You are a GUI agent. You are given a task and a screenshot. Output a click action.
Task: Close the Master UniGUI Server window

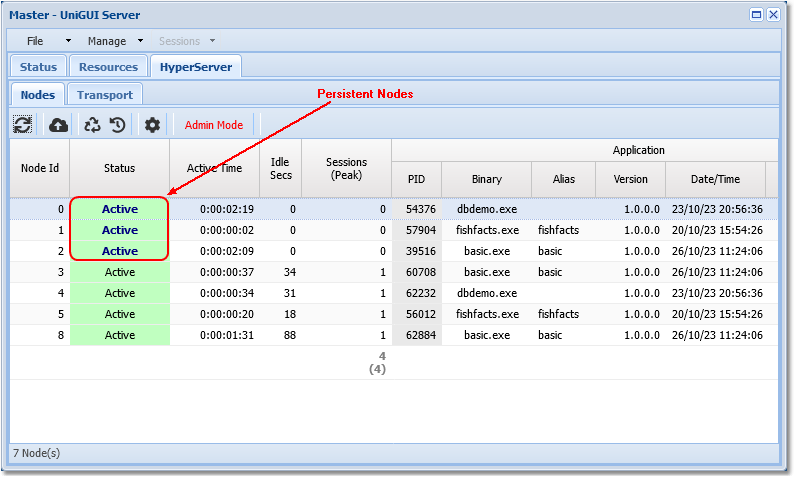[x=773, y=15]
